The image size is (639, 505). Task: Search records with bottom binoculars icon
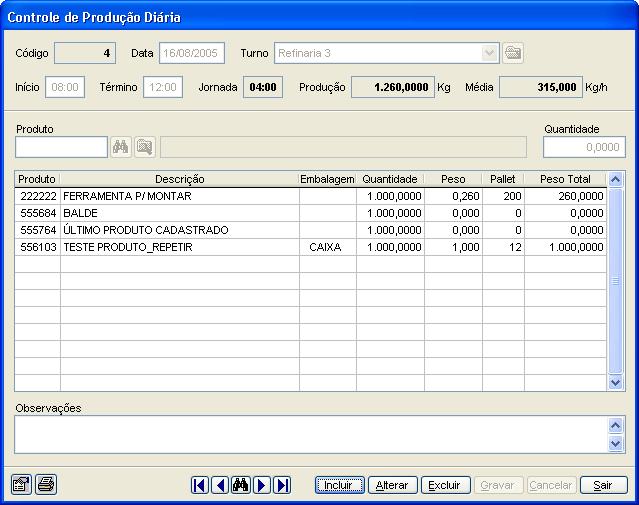pos(241,485)
